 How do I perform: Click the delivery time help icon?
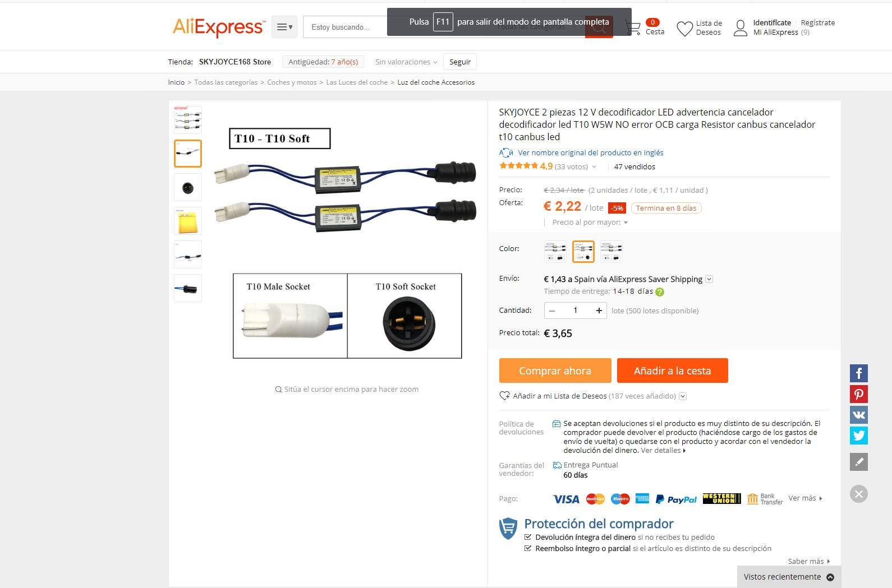coord(660,292)
